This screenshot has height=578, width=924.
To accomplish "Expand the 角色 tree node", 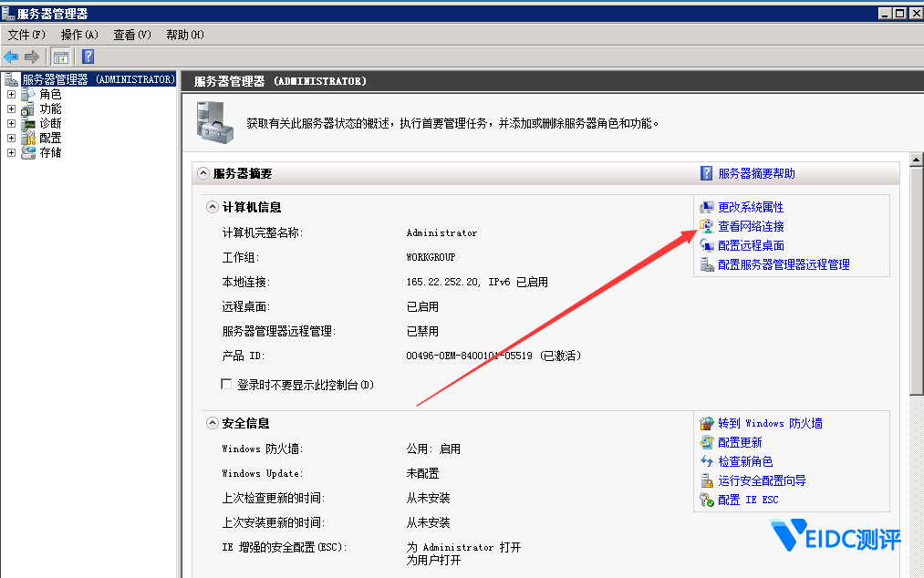I will pos(11,94).
